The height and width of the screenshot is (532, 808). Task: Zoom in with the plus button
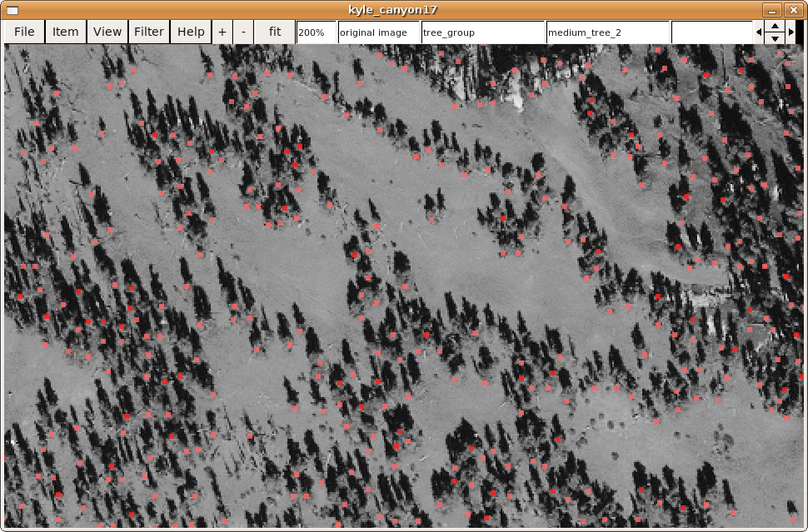coord(222,32)
